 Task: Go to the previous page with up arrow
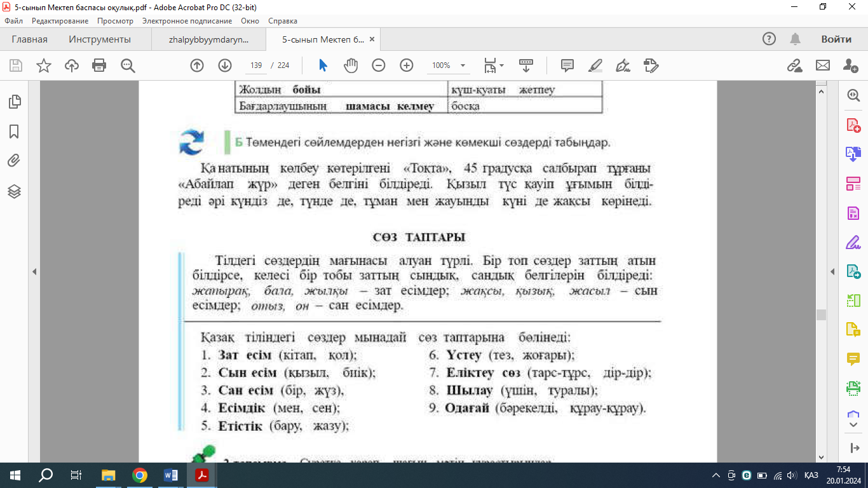point(197,65)
